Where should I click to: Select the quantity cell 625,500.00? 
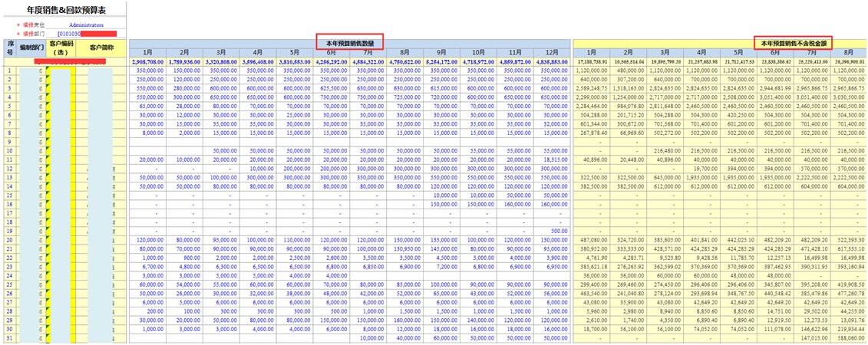click(x=332, y=88)
